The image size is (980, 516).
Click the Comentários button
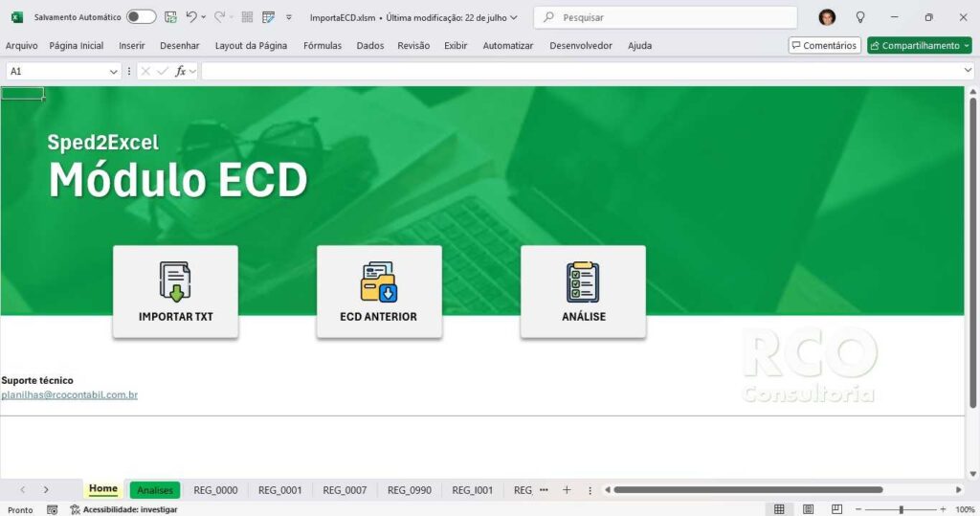tap(824, 46)
